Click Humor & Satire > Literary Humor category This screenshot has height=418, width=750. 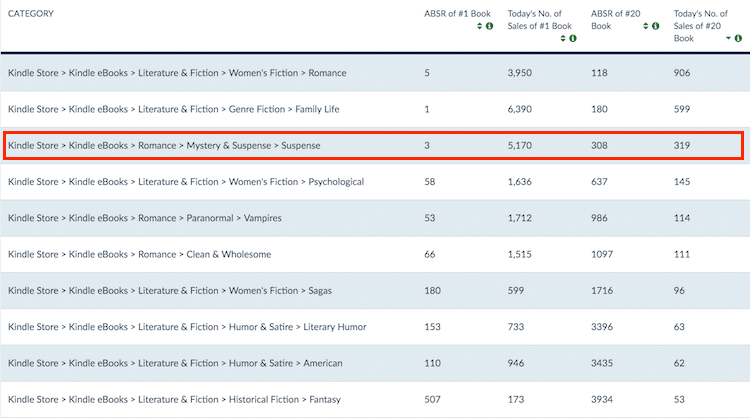187,327
